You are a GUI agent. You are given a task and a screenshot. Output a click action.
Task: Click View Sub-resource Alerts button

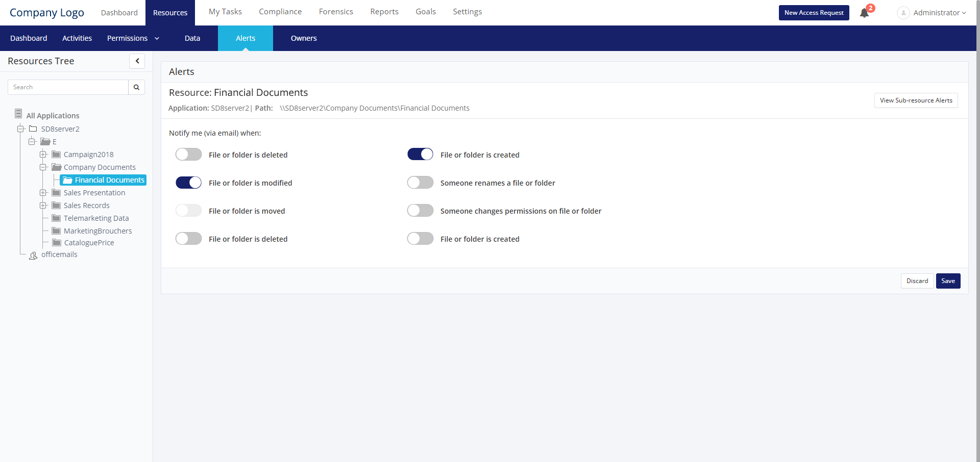[x=916, y=100]
